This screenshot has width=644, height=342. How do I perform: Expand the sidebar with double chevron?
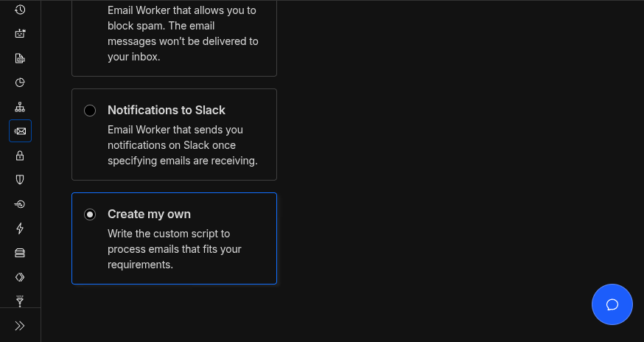(20, 325)
